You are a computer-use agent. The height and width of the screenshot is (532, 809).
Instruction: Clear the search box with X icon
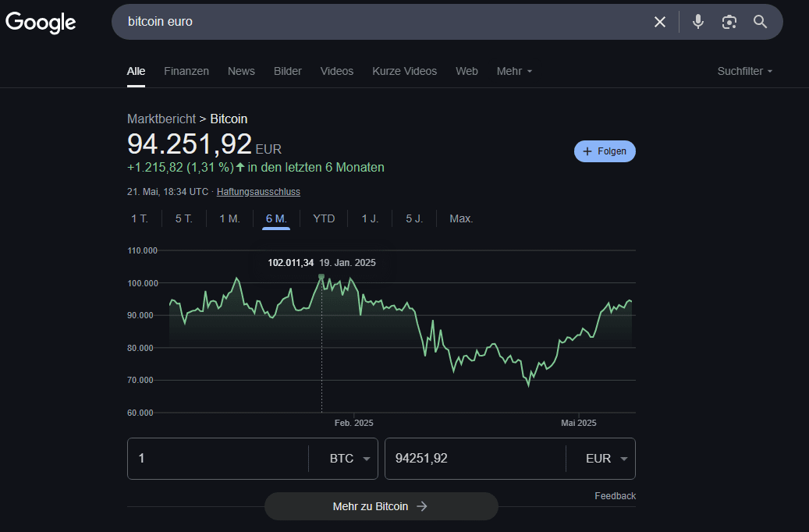pyautogui.click(x=659, y=22)
